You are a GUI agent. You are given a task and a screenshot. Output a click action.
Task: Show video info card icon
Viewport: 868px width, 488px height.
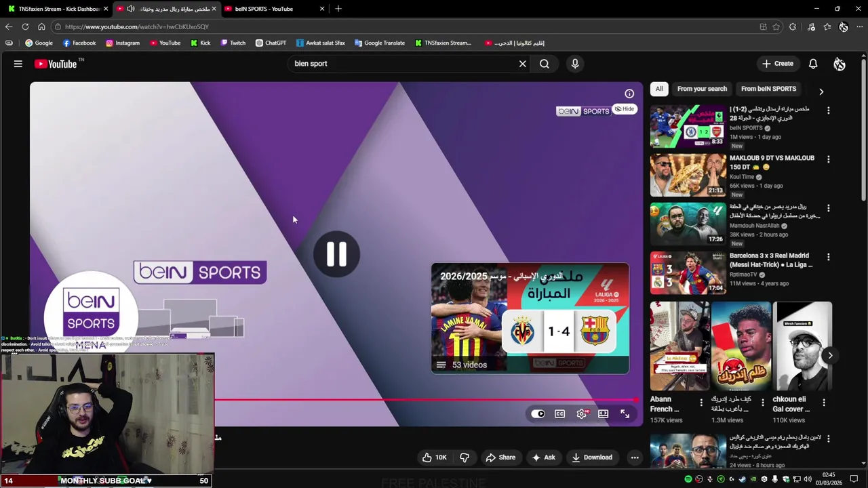click(629, 94)
